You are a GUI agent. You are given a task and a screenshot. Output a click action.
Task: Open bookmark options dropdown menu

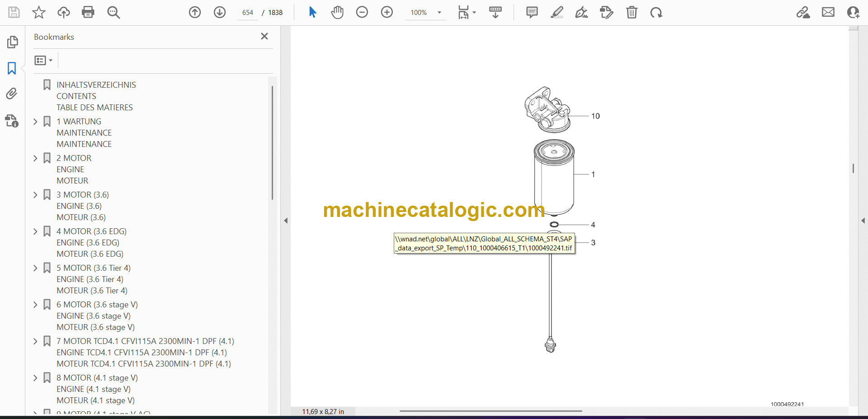pos(43,60)
